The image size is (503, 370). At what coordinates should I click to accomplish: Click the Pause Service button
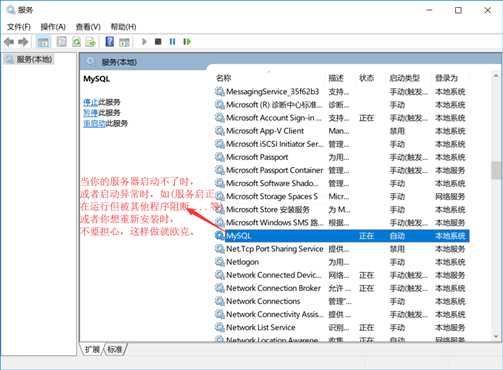pyautogui.click(x=172, y=42)
